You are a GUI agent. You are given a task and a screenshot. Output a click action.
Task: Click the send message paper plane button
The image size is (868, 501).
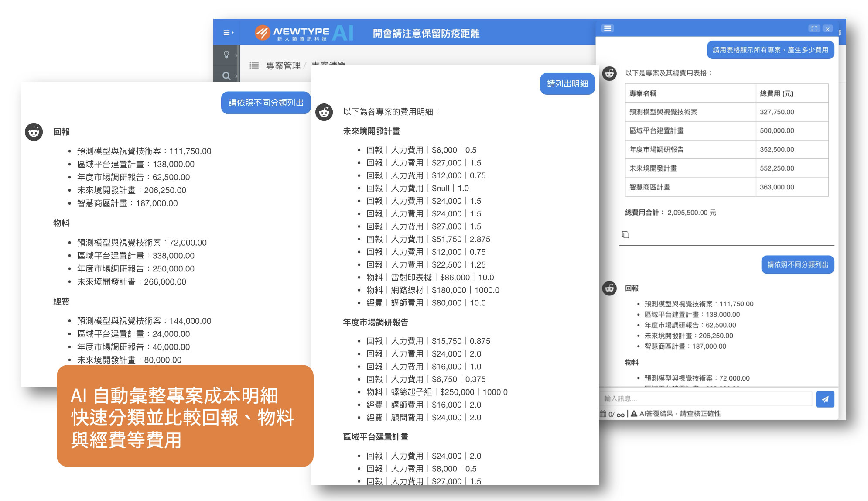[825, 399]
